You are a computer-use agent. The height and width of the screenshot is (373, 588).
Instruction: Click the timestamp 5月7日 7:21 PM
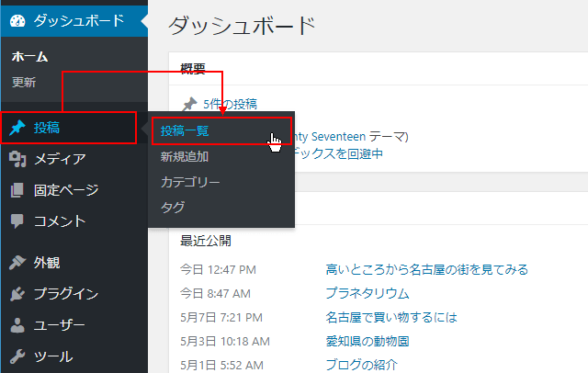tap(221, 318)
